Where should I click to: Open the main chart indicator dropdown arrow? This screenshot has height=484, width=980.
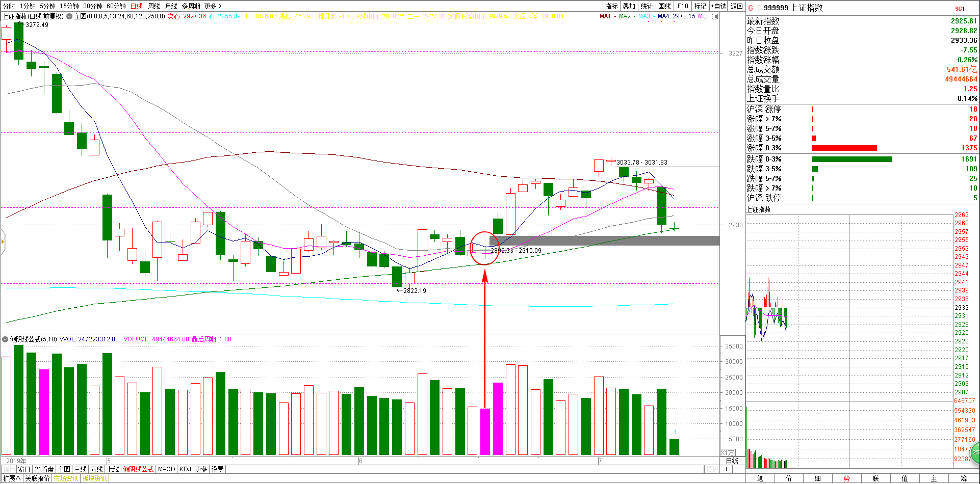tap(69, 16)
